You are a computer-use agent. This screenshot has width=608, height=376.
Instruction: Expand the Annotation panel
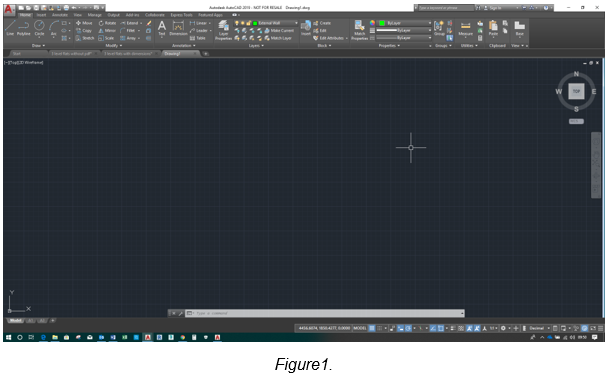coord(183,46)
